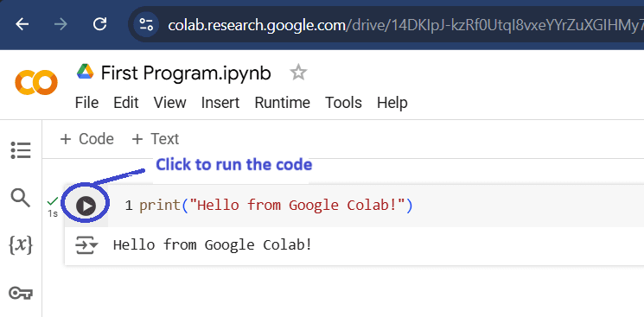Open the Variables {x} panel
This screenshot has height=317, width=644.
click(21, 245)
